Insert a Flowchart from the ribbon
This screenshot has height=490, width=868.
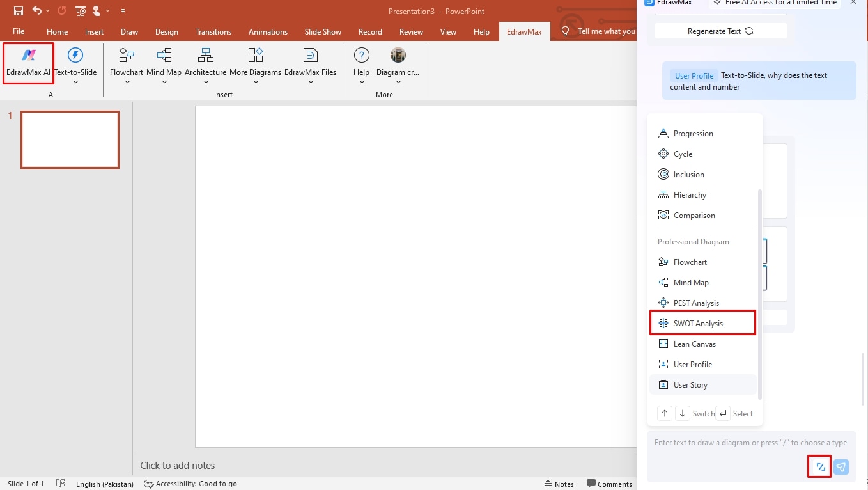(127, 62)
